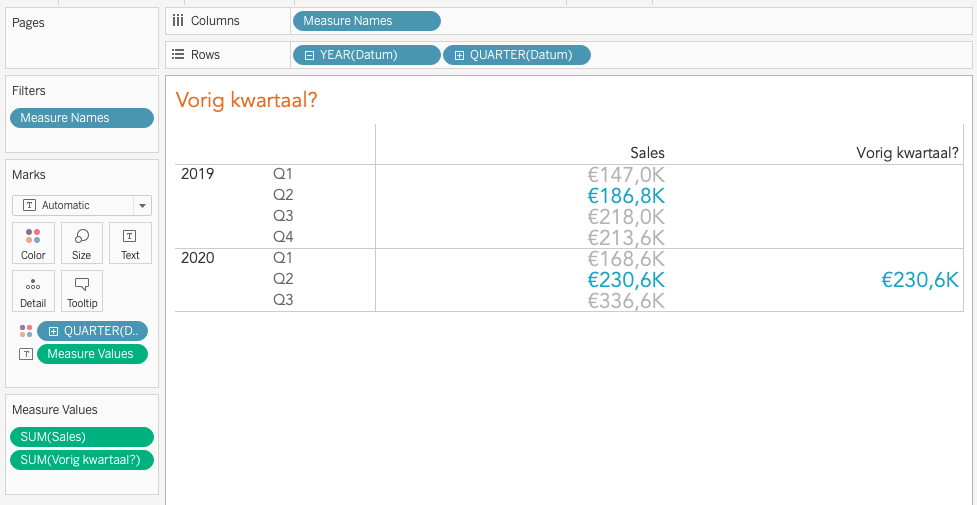The width and height of the screenshot is (977, 505).
Task: Select the Measure Names pill on the Columns shelf
Action: pos(366,20)
